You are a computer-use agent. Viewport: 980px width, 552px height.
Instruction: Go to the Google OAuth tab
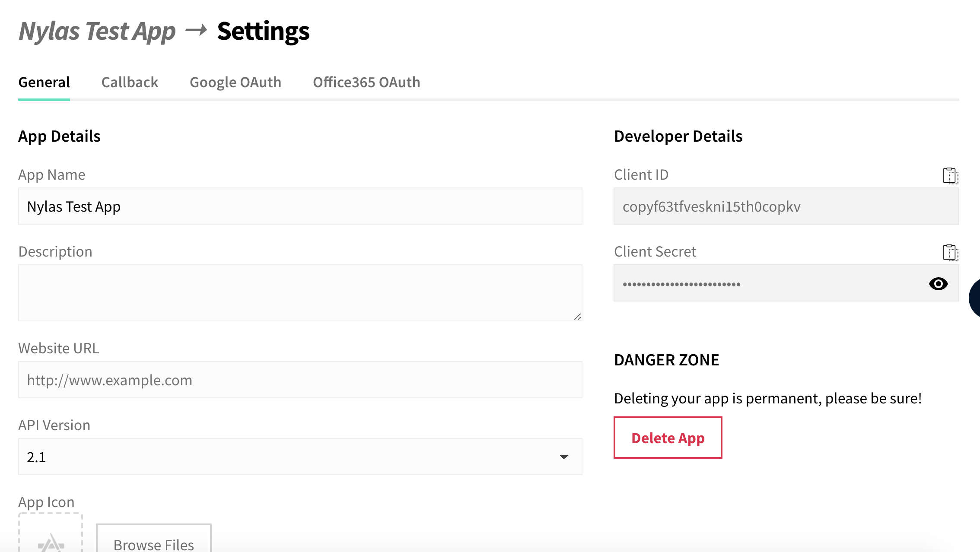235,82
